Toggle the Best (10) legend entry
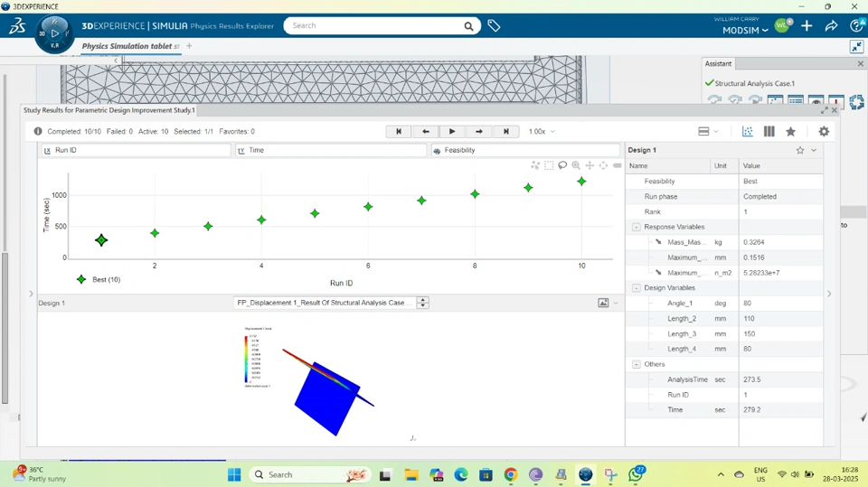The width and height of the screenshot is (868, 487). pos(99,279)
